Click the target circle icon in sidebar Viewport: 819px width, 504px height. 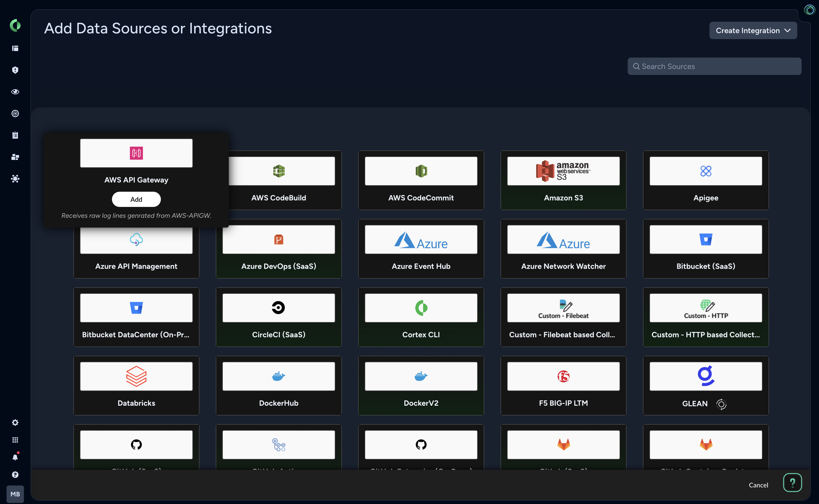(x=15, y=113)
